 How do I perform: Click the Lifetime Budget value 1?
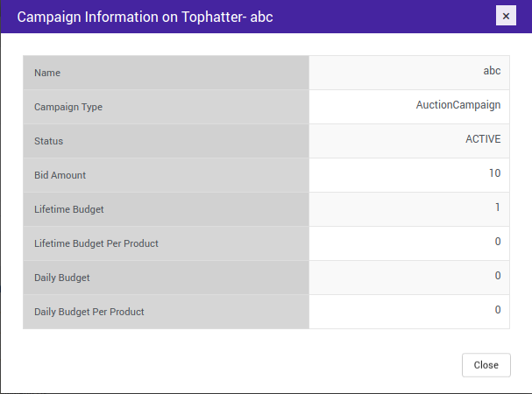(497, 208)
